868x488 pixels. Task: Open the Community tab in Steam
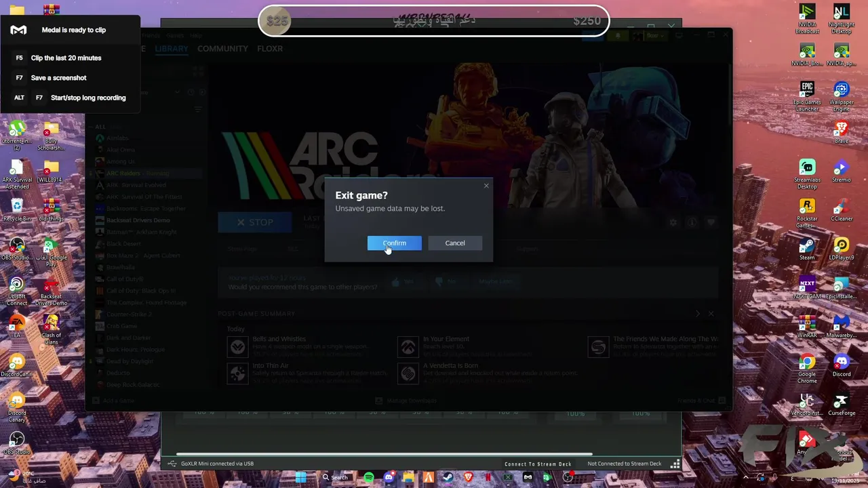(x=222, y=49)
